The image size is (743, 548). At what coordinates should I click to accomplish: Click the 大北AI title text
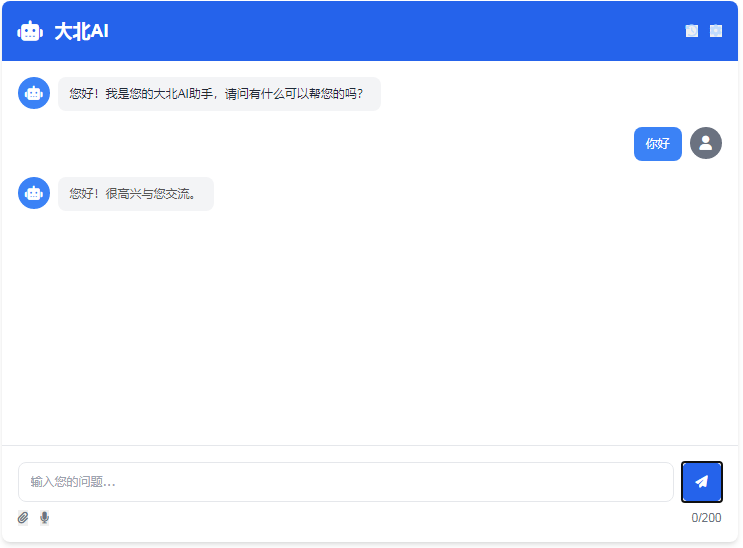(x=81, y=31)
